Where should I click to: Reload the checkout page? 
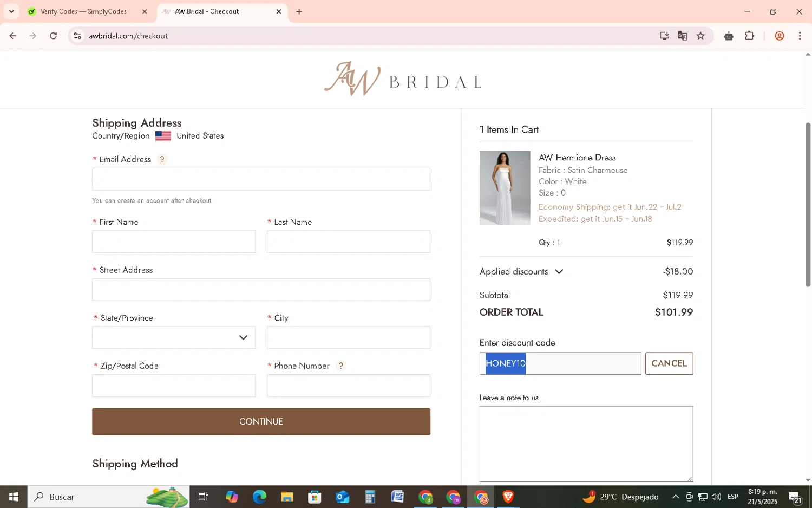(x=53, y=36)
